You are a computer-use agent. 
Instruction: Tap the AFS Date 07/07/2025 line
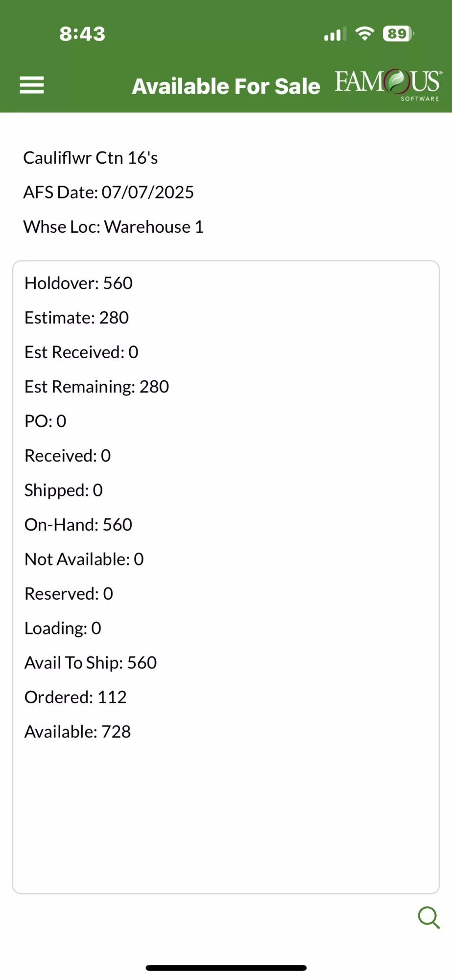coord(109,192)
